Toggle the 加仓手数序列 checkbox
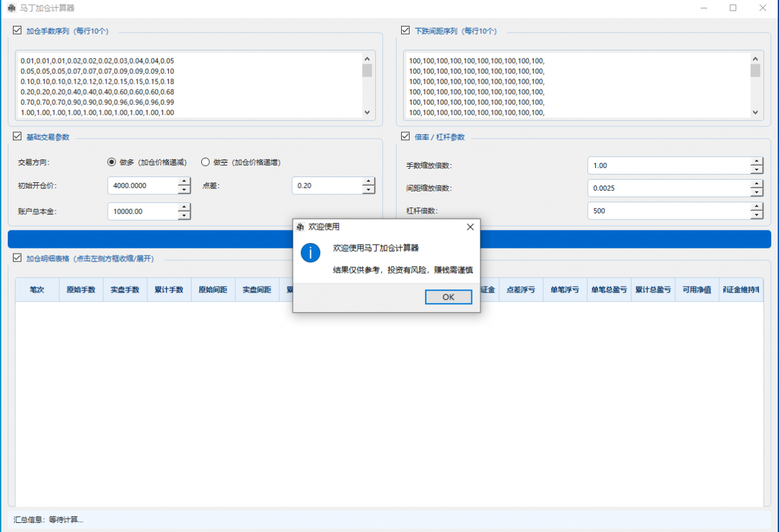 [18, 30]
